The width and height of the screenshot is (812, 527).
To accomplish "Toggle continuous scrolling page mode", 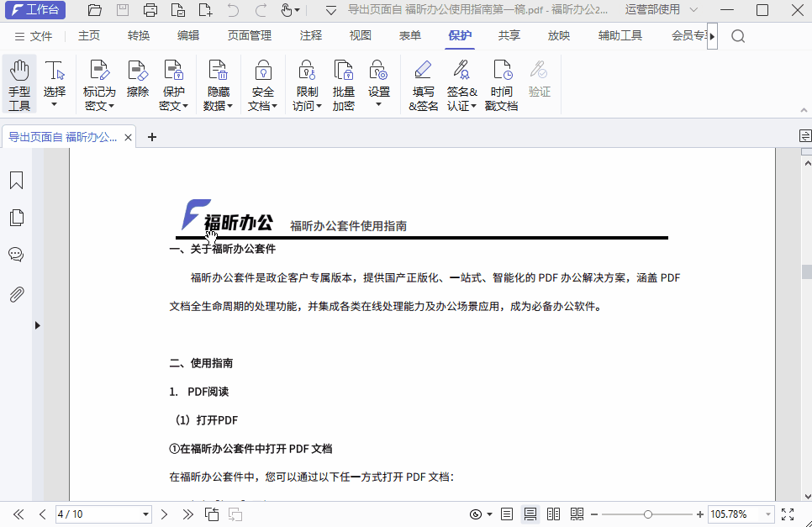I will point(530,514).
